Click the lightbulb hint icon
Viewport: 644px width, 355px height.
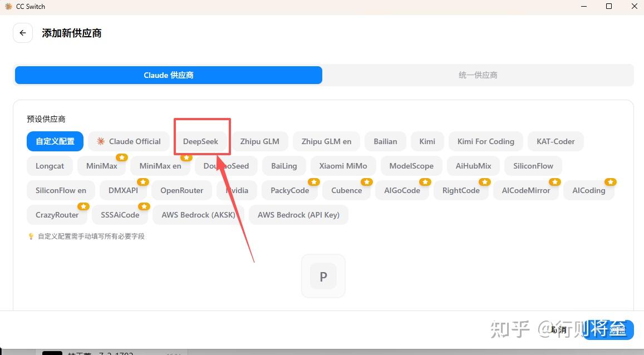pos(31,236)
